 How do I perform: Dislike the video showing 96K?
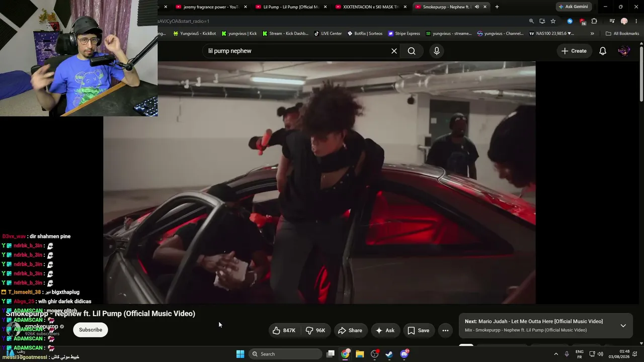point(315,330)
